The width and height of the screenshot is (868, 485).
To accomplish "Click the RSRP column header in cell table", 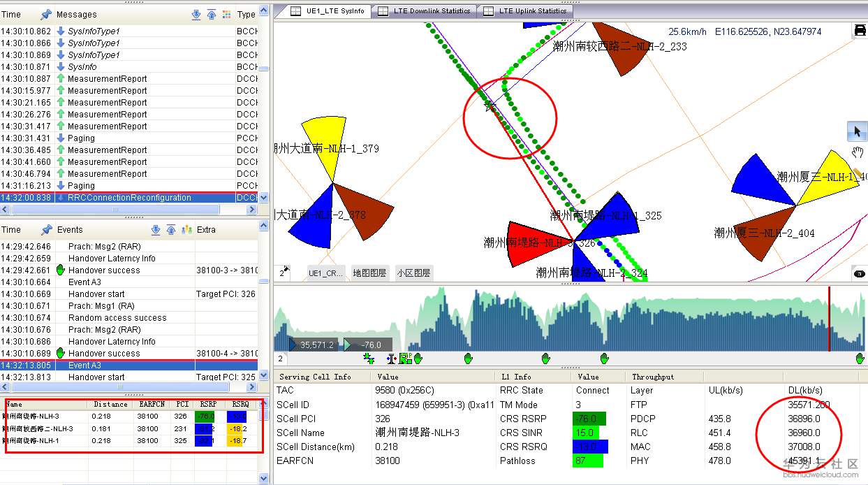I will pos(208,404).
